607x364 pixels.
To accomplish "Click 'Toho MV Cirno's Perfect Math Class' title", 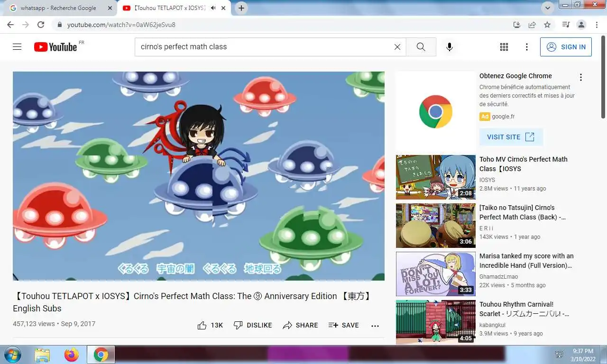I will click(524, 164).
